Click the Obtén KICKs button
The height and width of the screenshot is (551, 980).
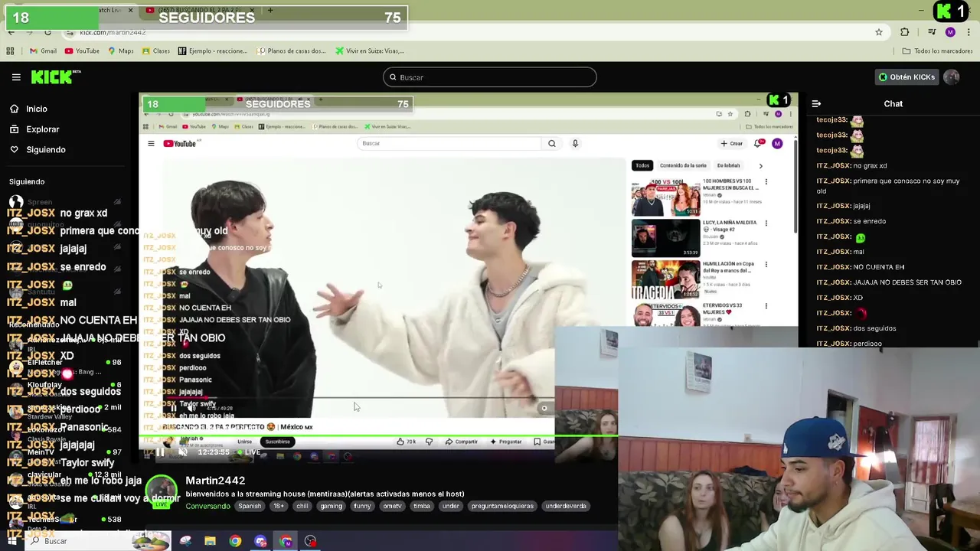click(906, 77)
